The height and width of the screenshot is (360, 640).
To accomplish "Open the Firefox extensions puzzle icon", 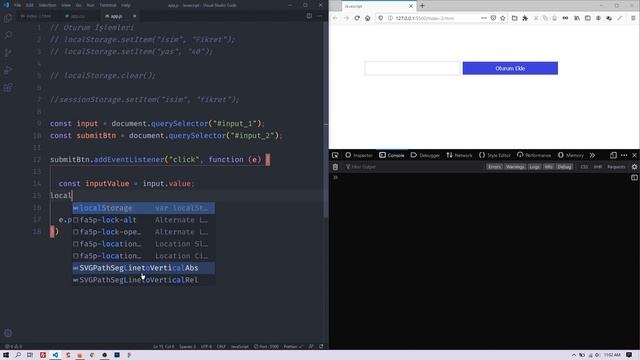I will click(525, 18).
